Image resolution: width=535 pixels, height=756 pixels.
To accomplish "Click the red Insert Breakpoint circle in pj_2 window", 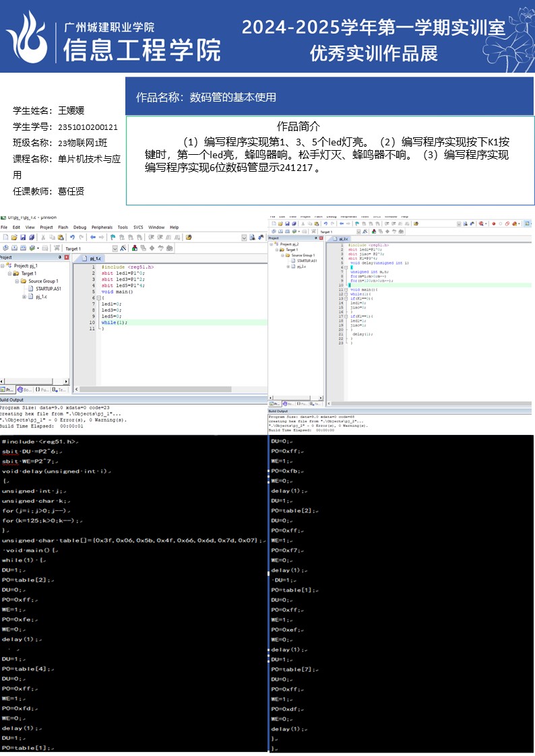I will click(493, 224).
